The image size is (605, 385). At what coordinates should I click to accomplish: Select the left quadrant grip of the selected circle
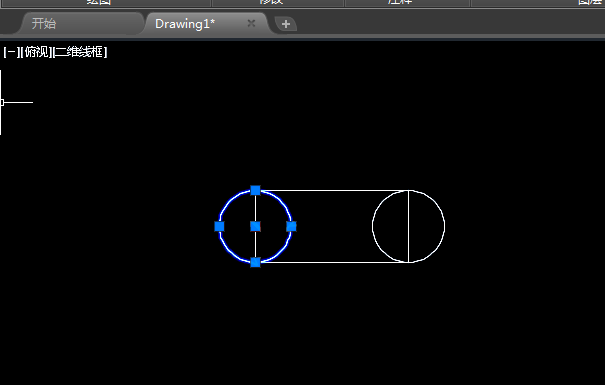click(219, 226)
